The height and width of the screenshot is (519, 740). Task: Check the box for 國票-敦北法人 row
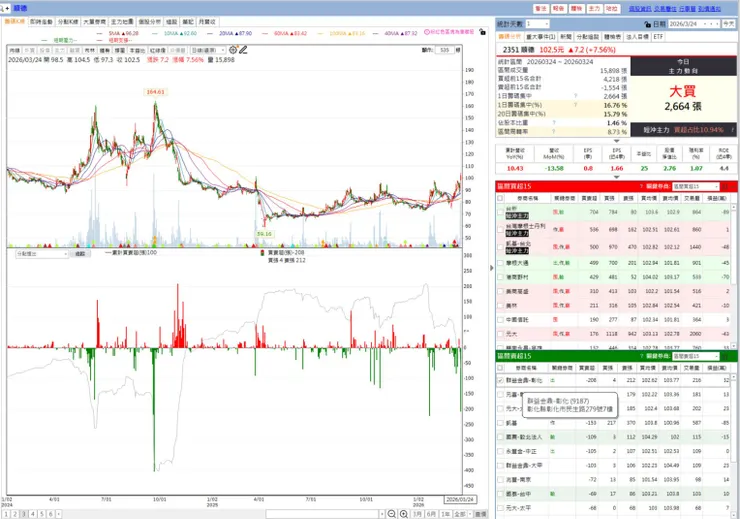[501, 437]
